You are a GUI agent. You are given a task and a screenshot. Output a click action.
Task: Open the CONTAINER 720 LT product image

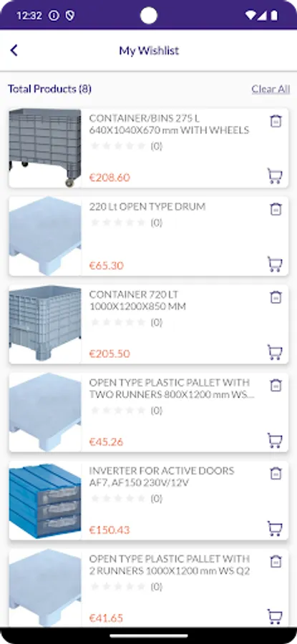point(45,324)
